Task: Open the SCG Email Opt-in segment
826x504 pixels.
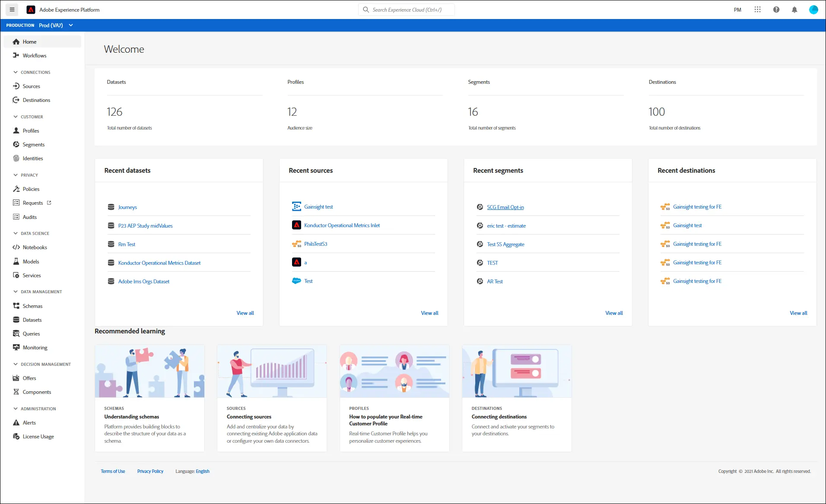Action: click(505, 207)
